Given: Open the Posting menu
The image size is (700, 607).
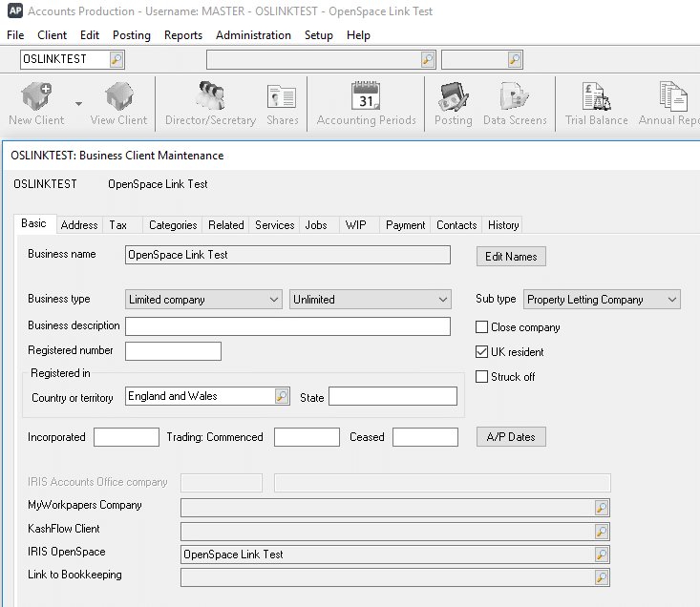Looking at the screenshot, I should [131, 34].
